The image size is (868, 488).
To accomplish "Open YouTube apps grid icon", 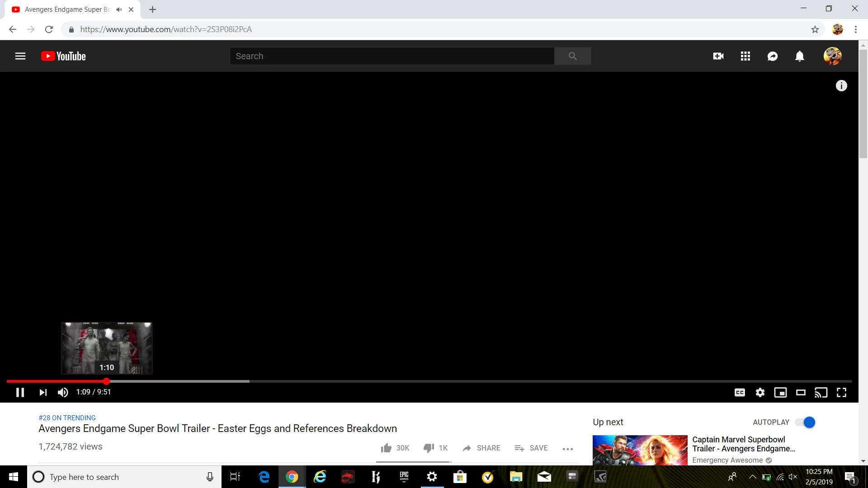I will pyautogui.click(x=745, y=56).
